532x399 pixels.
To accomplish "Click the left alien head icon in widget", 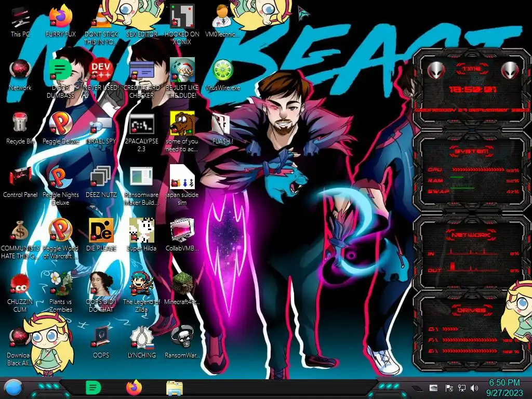I will 436,70.
